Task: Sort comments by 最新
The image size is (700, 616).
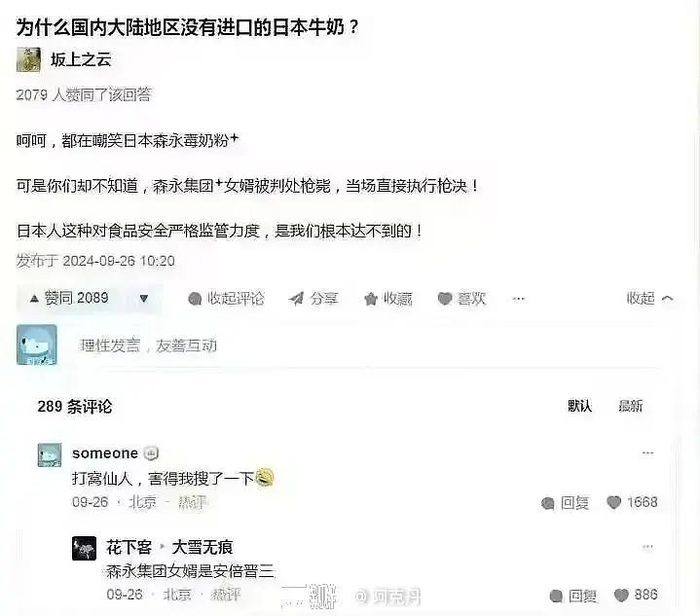Action: [x=630, y=406]
